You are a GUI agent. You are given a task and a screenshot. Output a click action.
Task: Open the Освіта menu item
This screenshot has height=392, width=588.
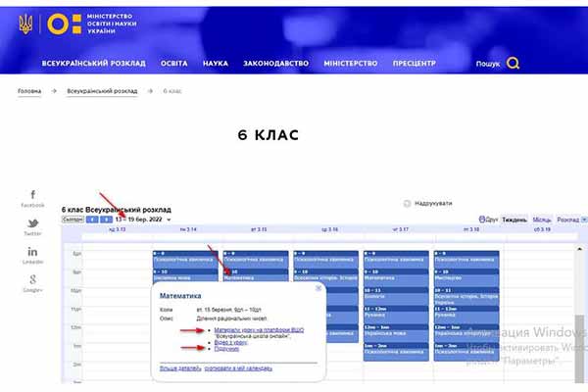click(x=173, y=64)
